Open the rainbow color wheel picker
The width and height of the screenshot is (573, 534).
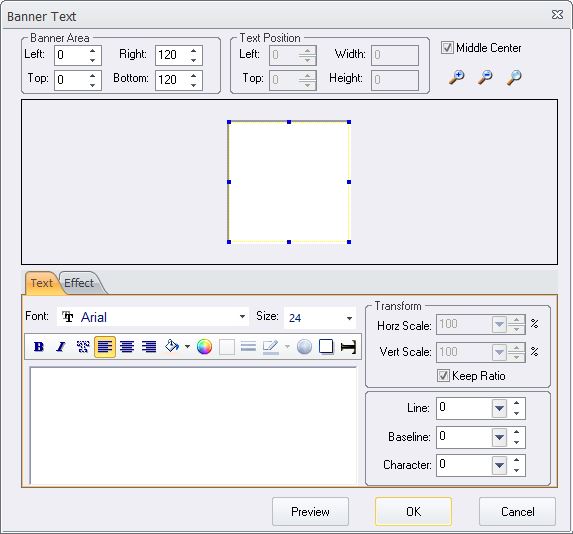(204, 346)
